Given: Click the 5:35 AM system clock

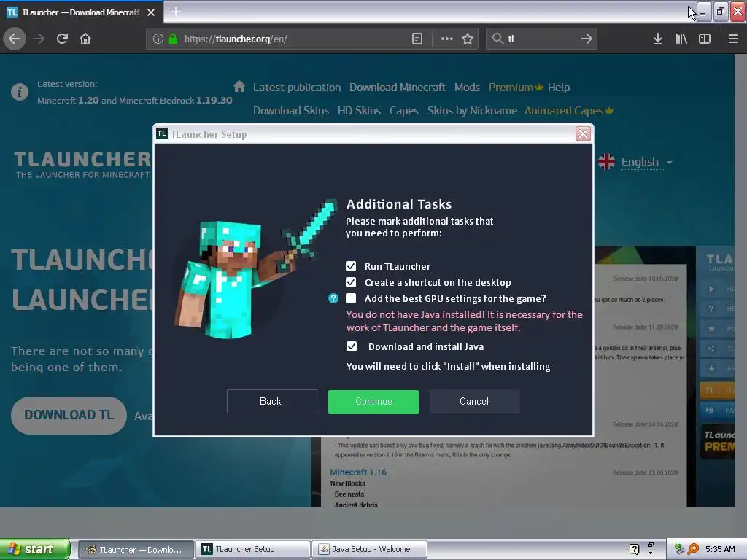Looking at the screenshot, I should [x=720, y=549].
